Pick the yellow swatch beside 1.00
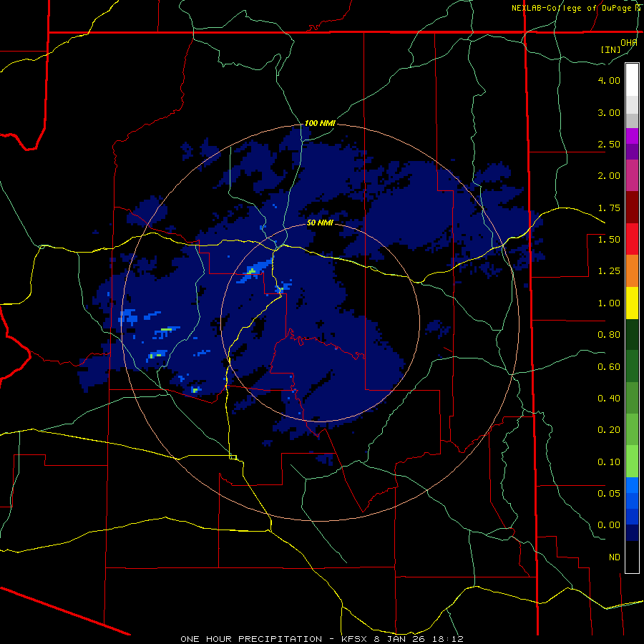644x644 pixels. pyautogui.click(x=632, y=303)
